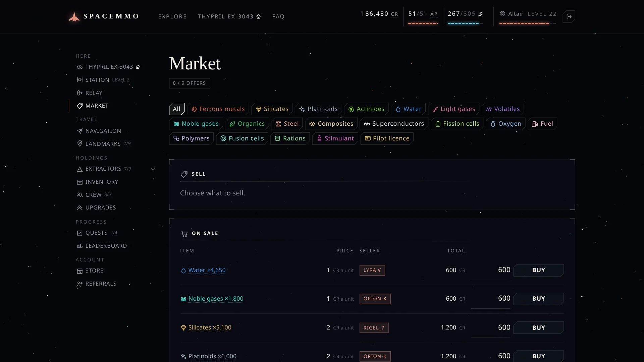Toggle the Pilot licence filter chip
The width and height of the screenshot is (644, 362).
tap(387, 138)
